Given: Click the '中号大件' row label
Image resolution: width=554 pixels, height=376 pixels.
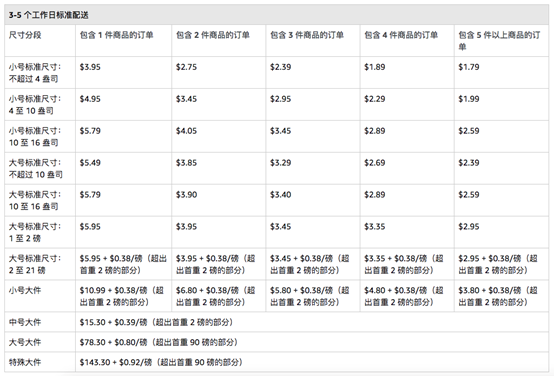Looking at the screenshot, I should pyautogui.click(x=25, y=322).
